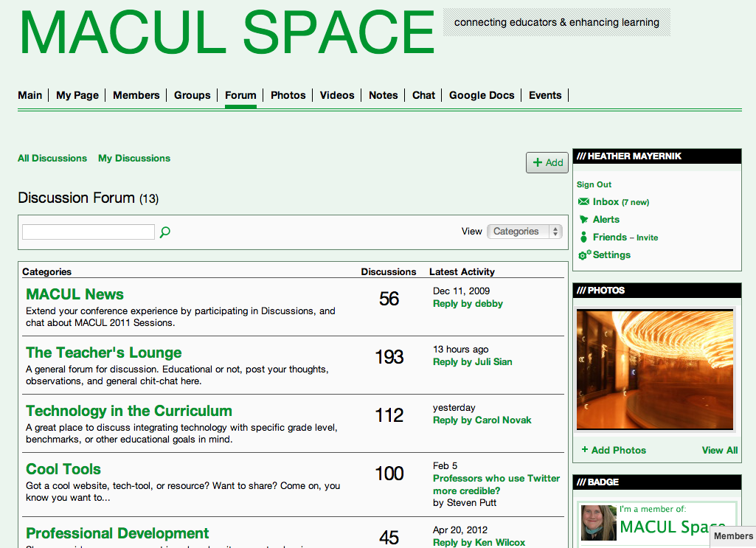Open the Settings link
This screenshot has height=548, width=756.
pos(611,255)
